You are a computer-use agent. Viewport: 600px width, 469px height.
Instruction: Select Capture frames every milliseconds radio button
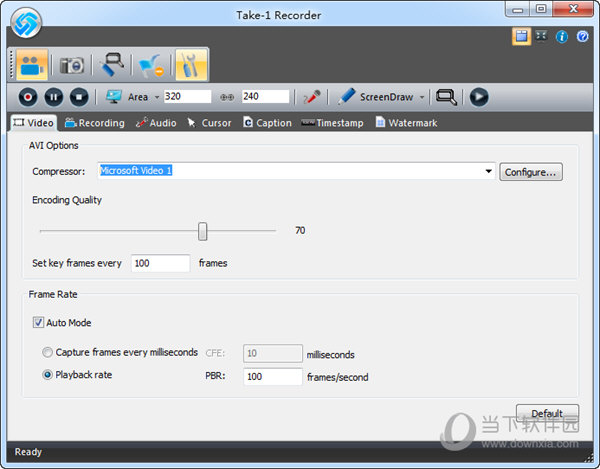point(47,352)
